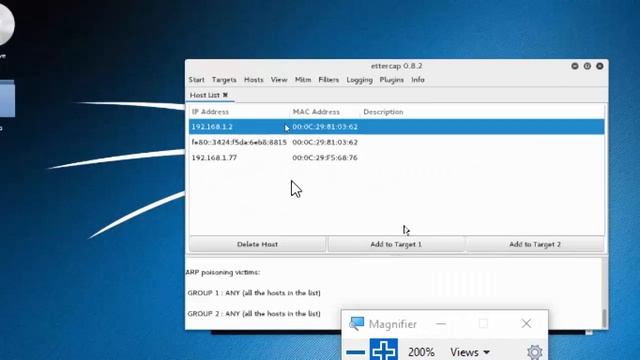Open the Plugins menu

point(391,80)
